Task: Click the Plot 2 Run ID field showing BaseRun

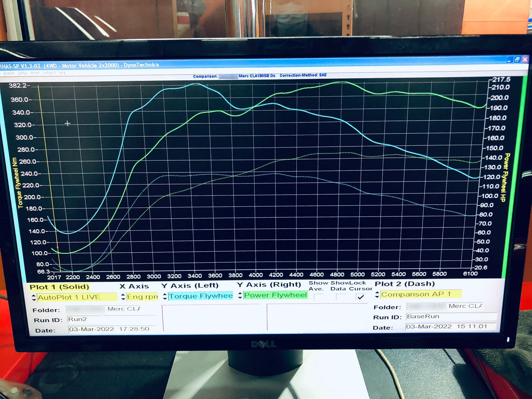Action: pyautogui.click(x=451, y=316)
